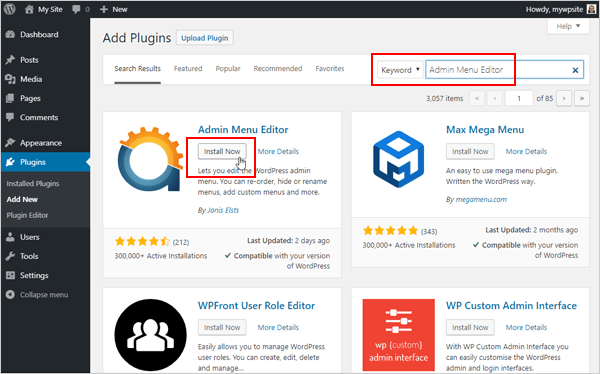Click the plus New icon in admin bar

pyautogui.click(x=104, y=10)
